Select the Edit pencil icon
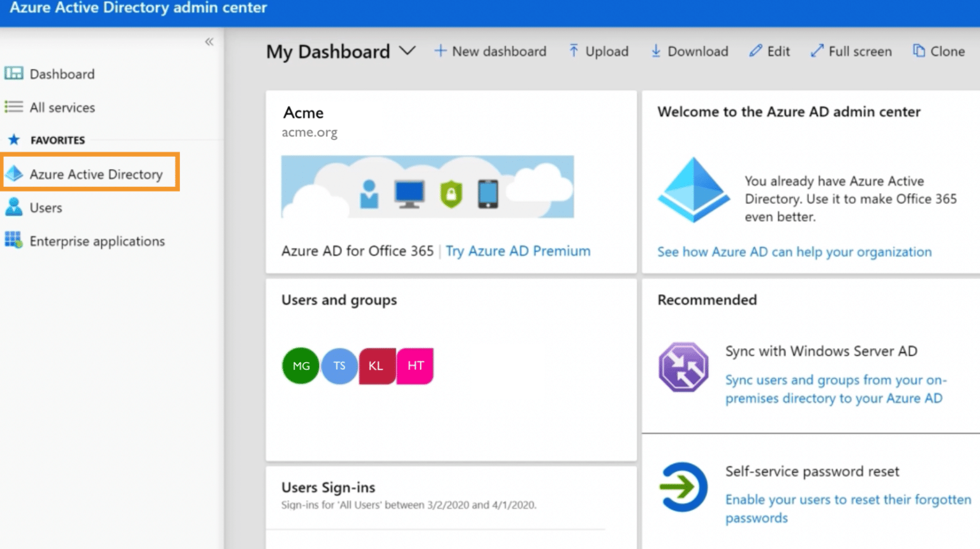This screenshot has height=549, width=980. coord(756,50)
